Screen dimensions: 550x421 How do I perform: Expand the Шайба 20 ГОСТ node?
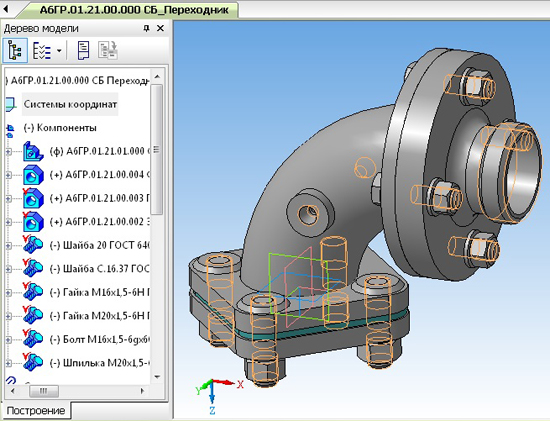click(8, 246)
